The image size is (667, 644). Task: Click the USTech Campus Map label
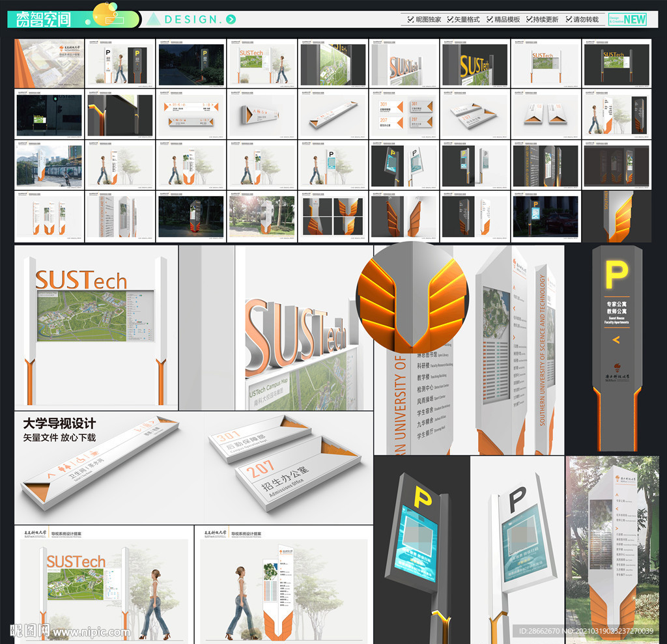pyautogui.click(x=268, y=387)
